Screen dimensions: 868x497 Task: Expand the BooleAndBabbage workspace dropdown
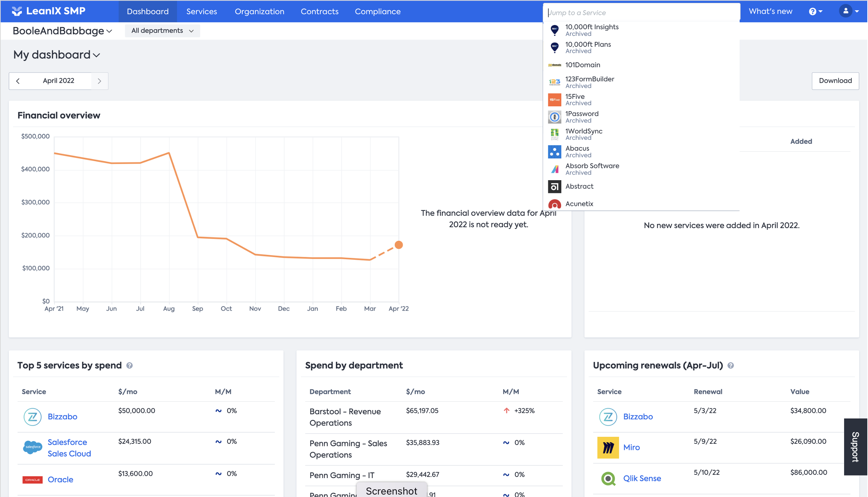coord(62,31)
